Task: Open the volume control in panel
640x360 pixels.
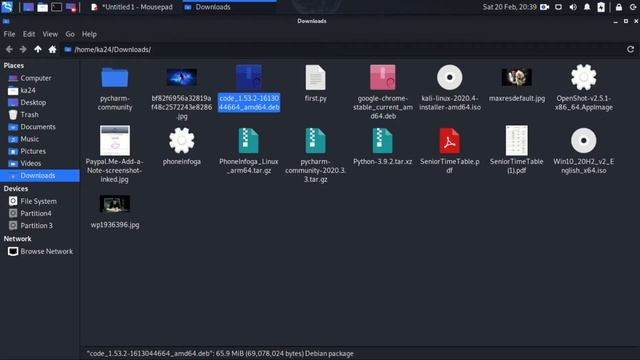Action: pyautogui.click(x=573, y=7)
